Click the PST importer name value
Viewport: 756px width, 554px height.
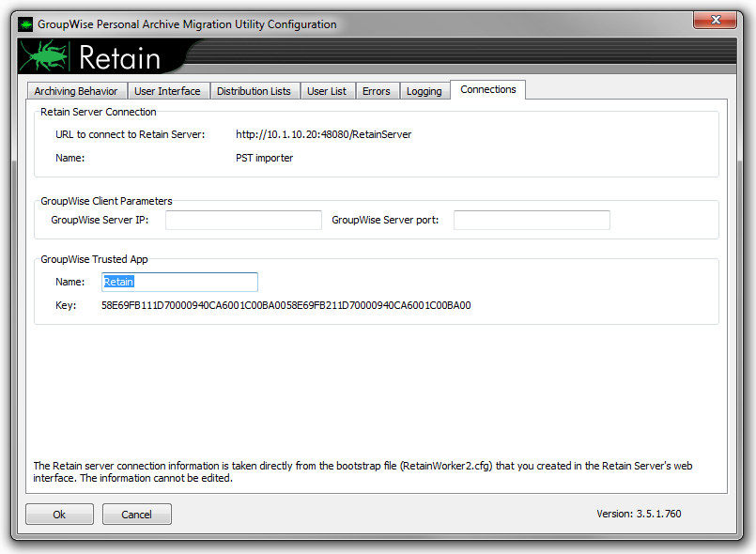(264, 158)
